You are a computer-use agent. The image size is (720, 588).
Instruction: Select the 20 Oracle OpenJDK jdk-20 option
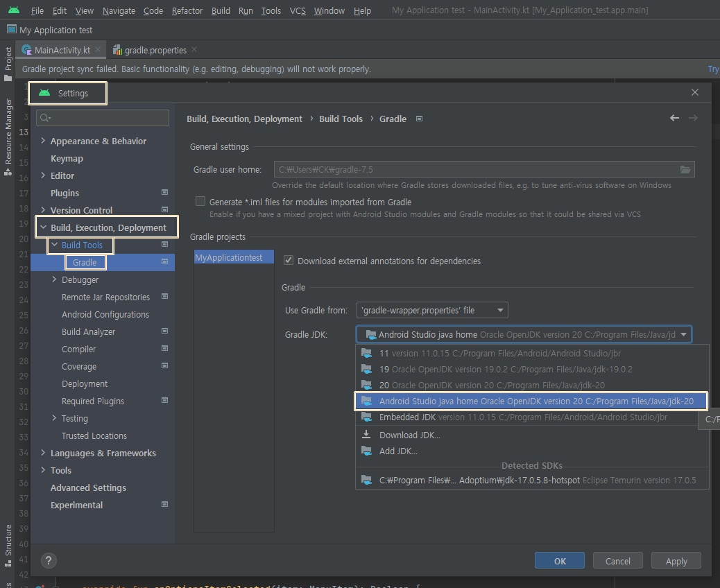coord(532,385)
